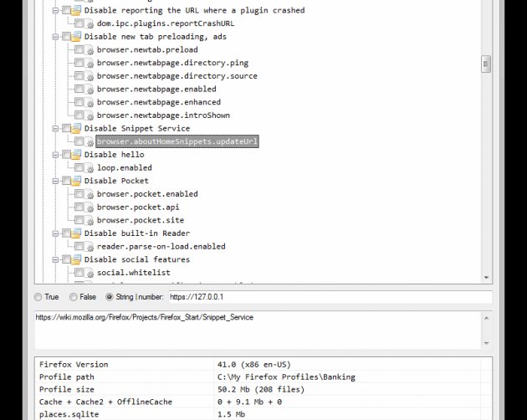Select the browser.pocket.api entry
The height and width of the screenshot is (420, 527).
coord(138,207)
